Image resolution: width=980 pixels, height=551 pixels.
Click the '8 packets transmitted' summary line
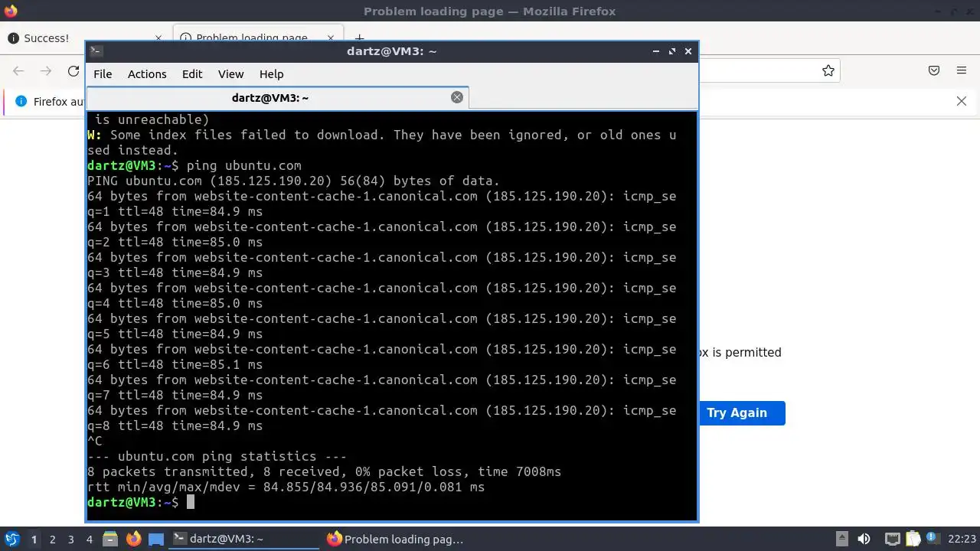325,471
